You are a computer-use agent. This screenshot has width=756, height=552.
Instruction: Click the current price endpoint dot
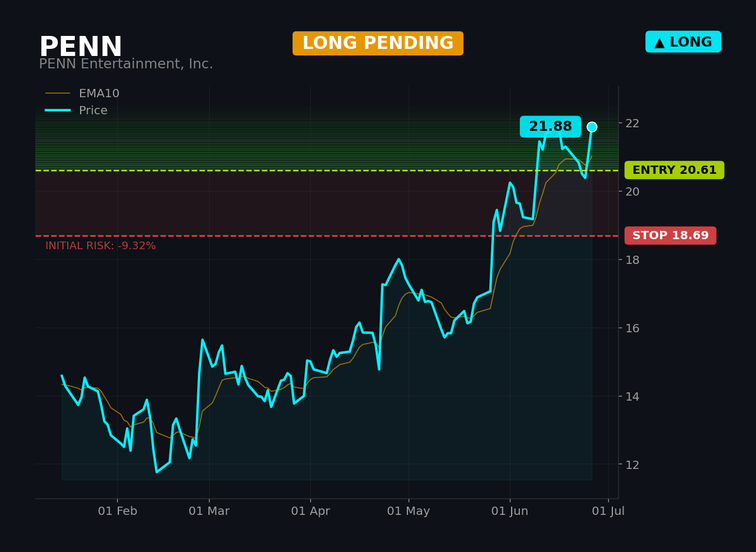592,127
